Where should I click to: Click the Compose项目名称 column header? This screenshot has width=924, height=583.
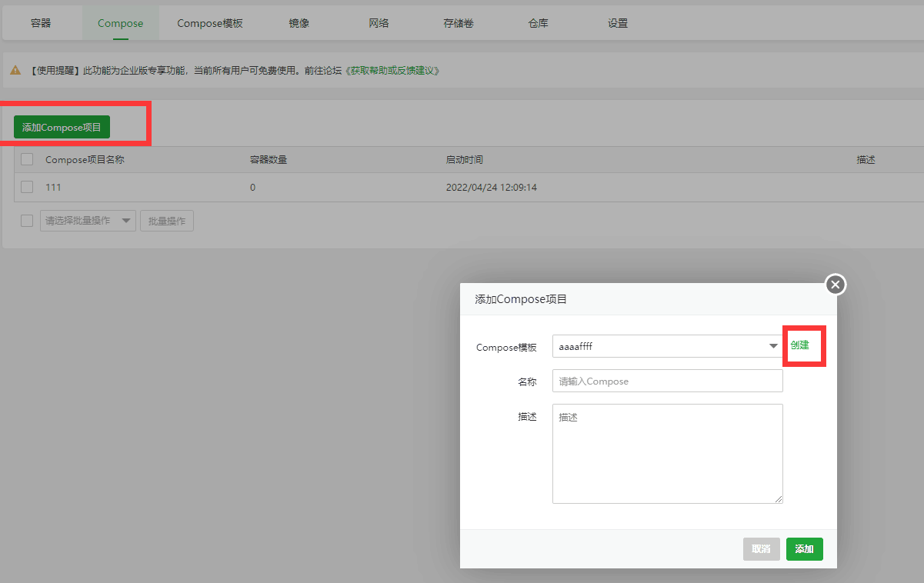[x=85, y=160]
